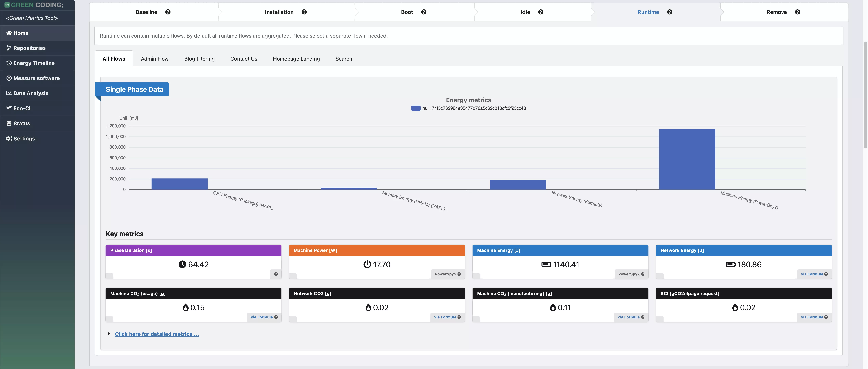The image size is (868, 369).
Task: Click the help icon beside Idle phase
Action: pyautogui.click(x=540, y=12)
